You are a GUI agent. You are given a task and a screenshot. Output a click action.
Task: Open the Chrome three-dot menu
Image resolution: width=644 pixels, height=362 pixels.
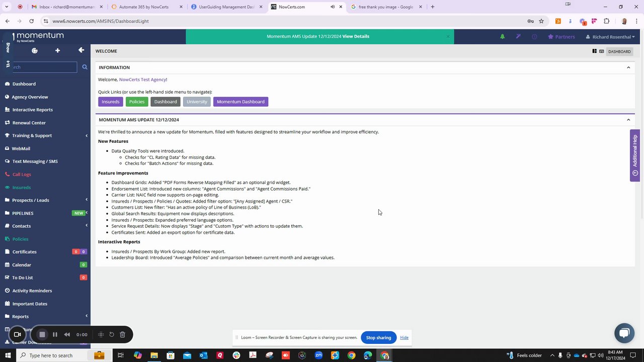(636, 21)
